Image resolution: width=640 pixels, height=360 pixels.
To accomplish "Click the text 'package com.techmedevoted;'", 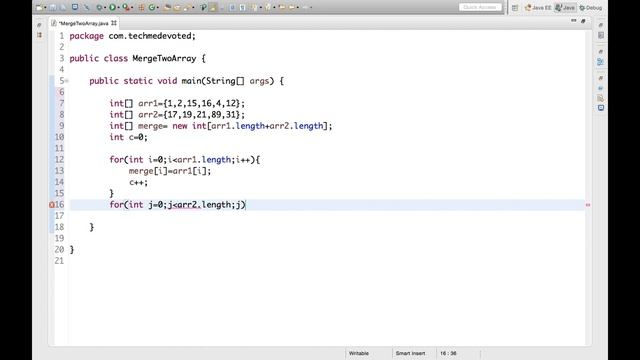I will point(133,36).
